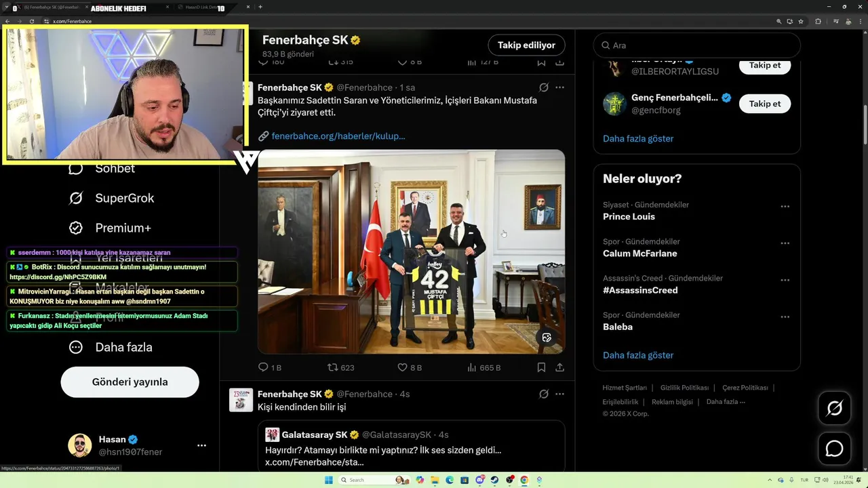Open Gizlilik Politikası footer link
Viewport: 868px width, 488px height.
pyautogui.click(x=684, y=388)
